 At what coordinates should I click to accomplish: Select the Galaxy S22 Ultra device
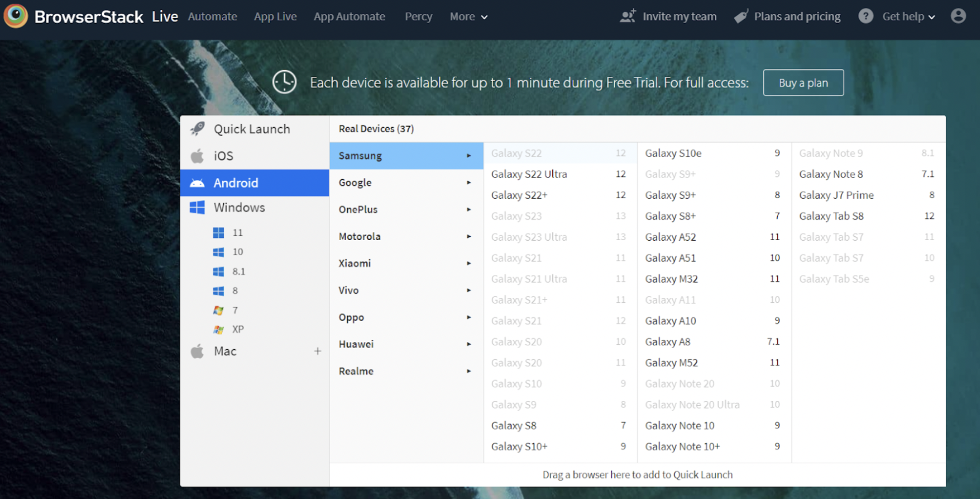(529, 174)
